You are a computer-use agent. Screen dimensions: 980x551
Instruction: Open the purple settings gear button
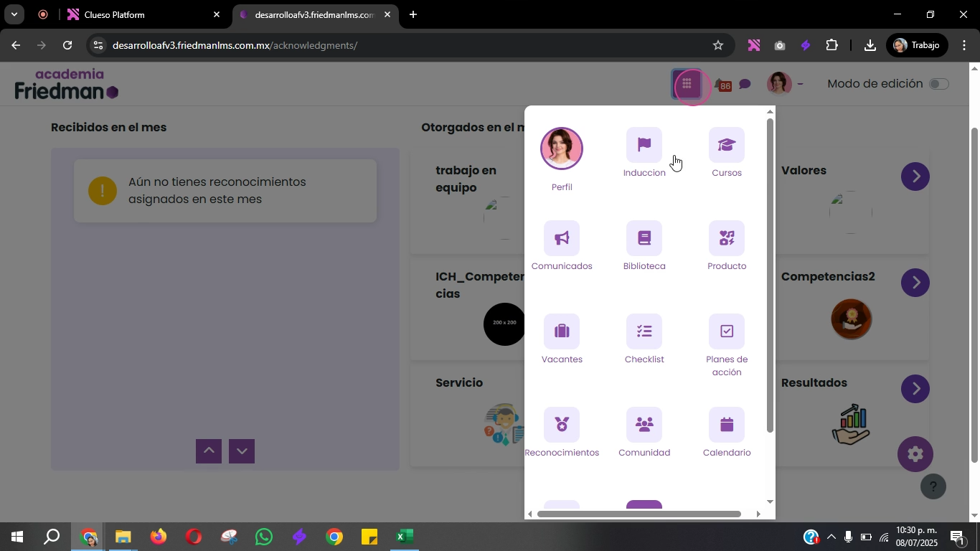tap(915, 453)
